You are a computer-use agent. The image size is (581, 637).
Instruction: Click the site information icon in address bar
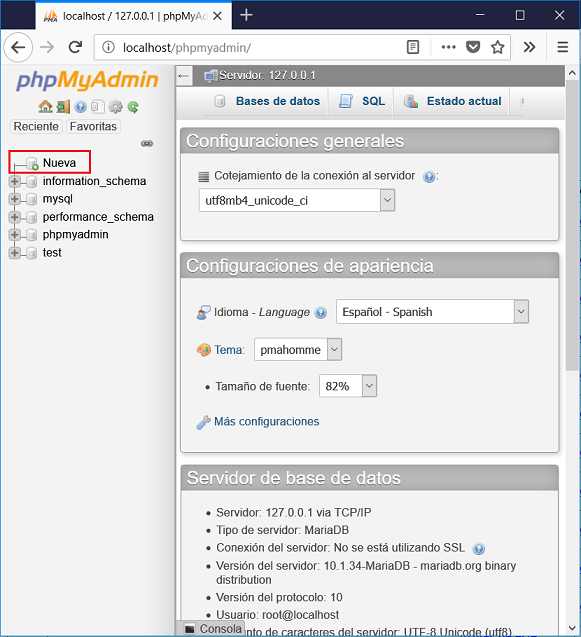coord(108,47)
